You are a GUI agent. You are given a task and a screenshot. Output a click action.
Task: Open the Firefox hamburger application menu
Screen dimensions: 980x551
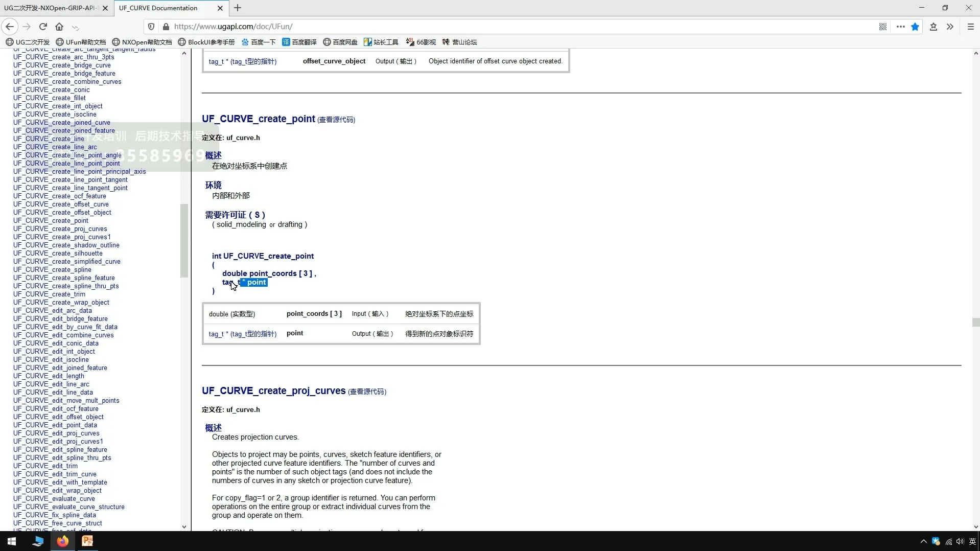click(970, 27)
